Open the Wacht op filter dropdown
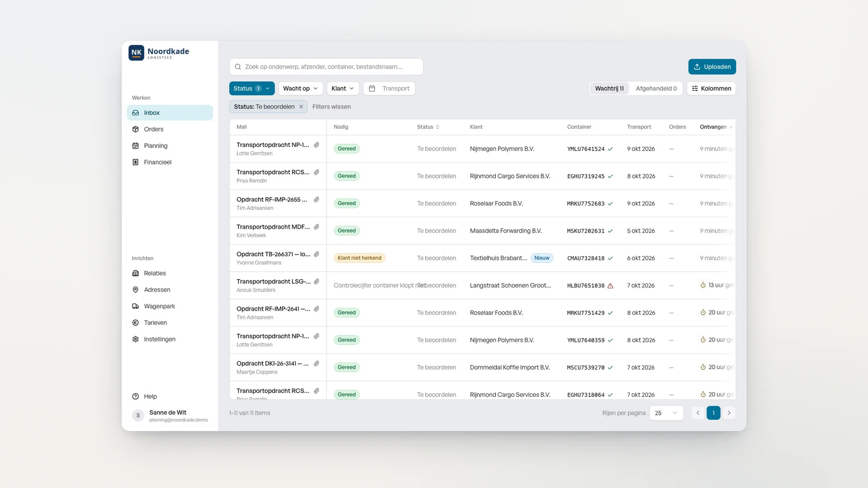This screenshot has width=868, height=488. click(300, 88)
